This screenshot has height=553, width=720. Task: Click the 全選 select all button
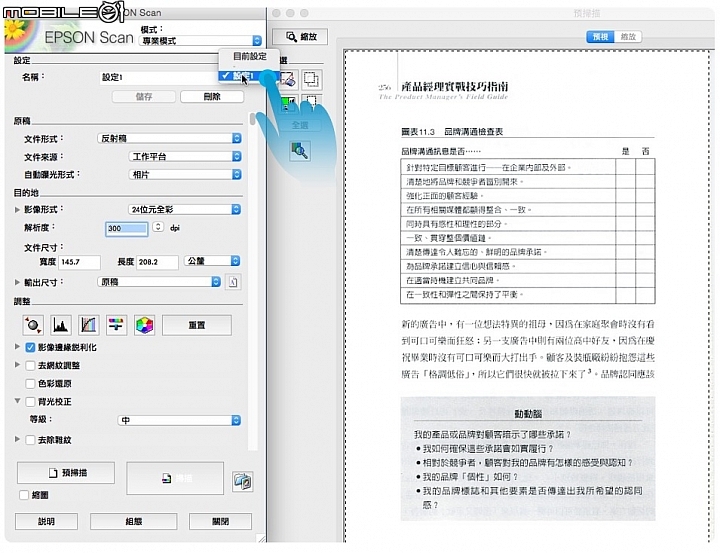click(300, 125)
